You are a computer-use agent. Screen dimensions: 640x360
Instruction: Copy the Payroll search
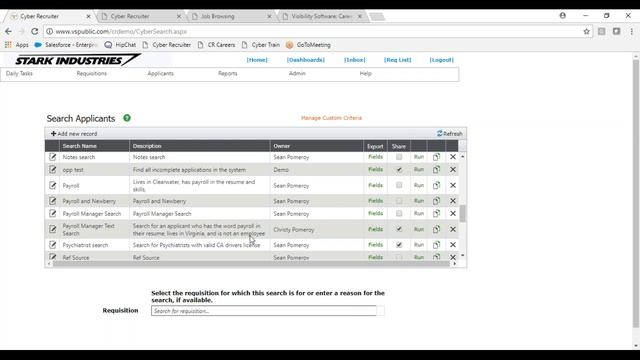pos(436,185)
